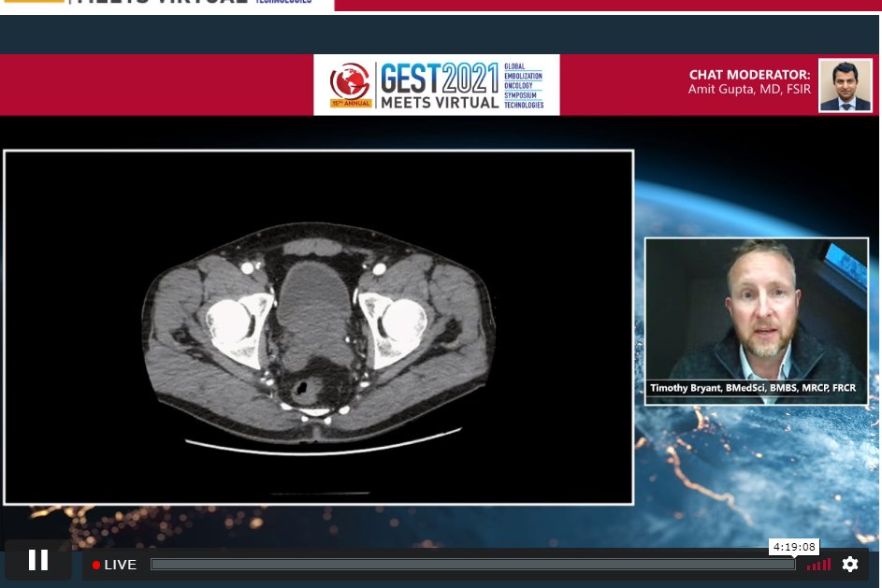Click the 4:19:08 timestamp tooltip
The width and height of the screenshot is (882, 588).
[794, 547]
